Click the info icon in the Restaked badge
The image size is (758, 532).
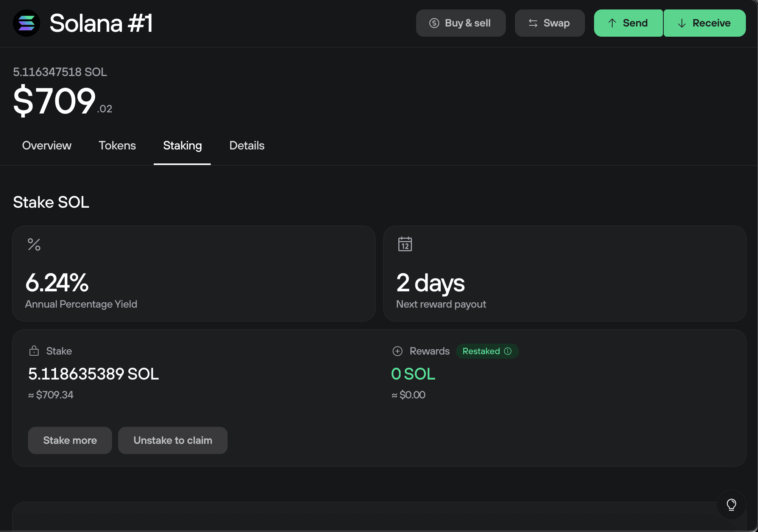click(508, 351)
